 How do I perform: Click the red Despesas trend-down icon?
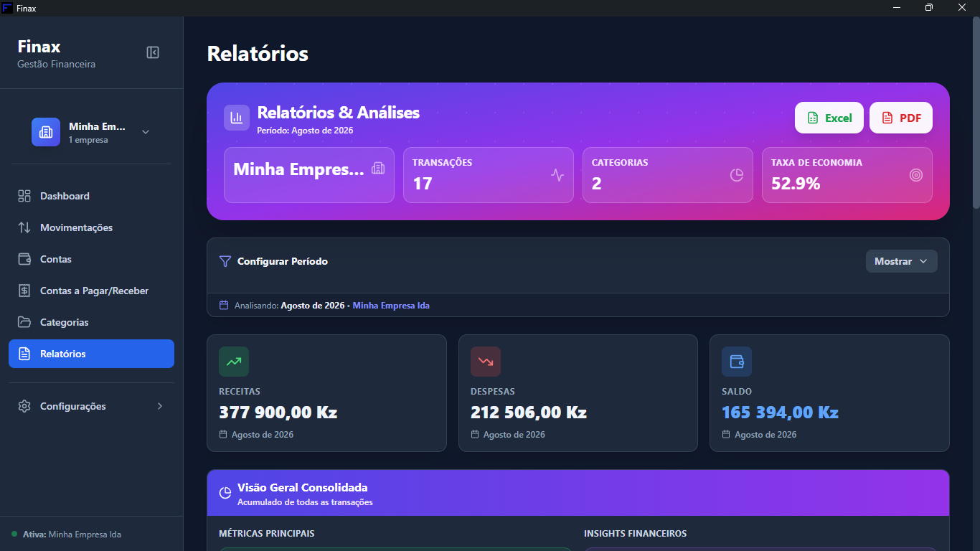click(486, 362)
